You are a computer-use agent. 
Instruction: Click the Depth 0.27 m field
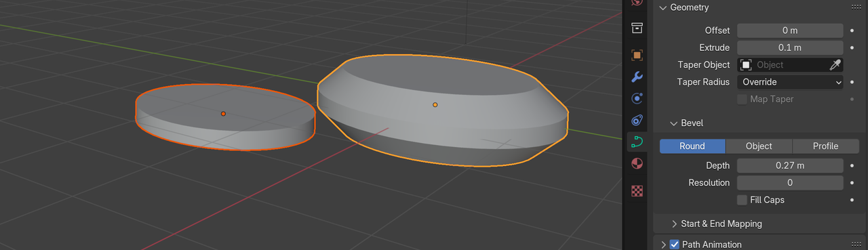pos(790,165)
